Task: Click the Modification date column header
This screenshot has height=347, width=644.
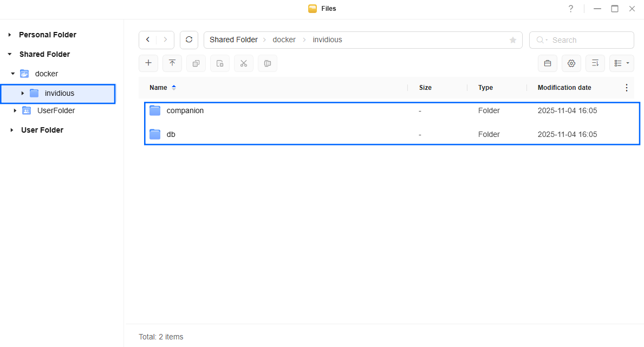Action: [564, 88]
